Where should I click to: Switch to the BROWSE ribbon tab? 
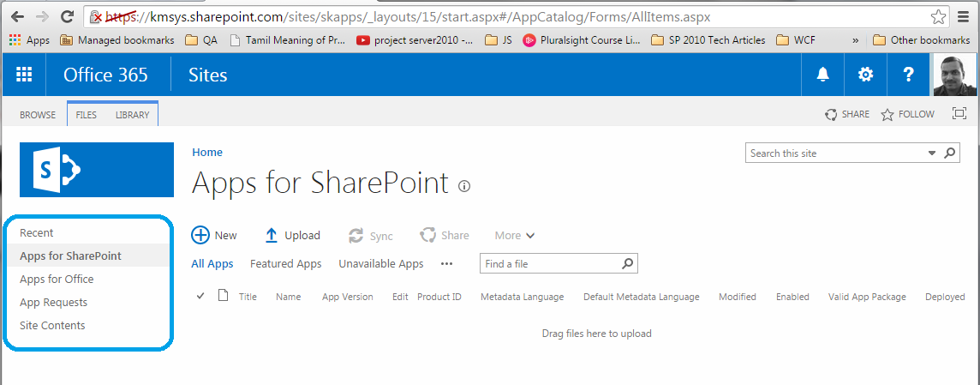pos(38,115)
